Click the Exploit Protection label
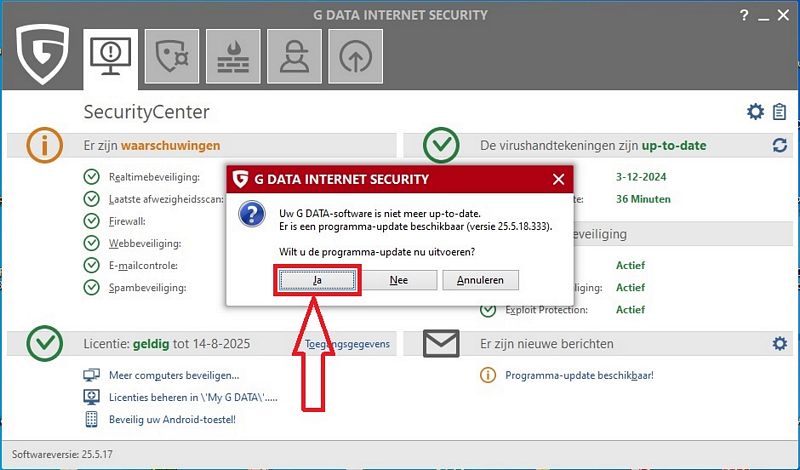 (x=546, y=310)
